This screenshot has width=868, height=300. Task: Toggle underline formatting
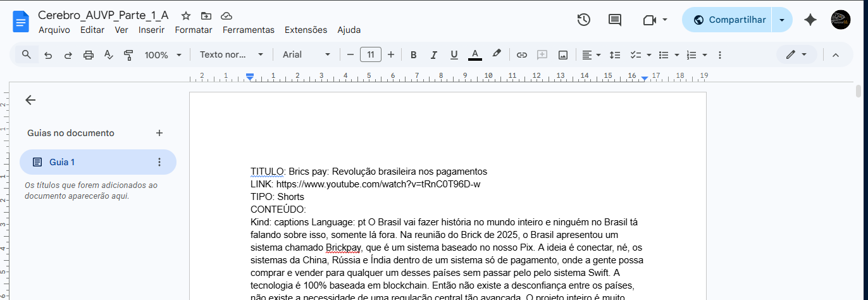(454, 55)
